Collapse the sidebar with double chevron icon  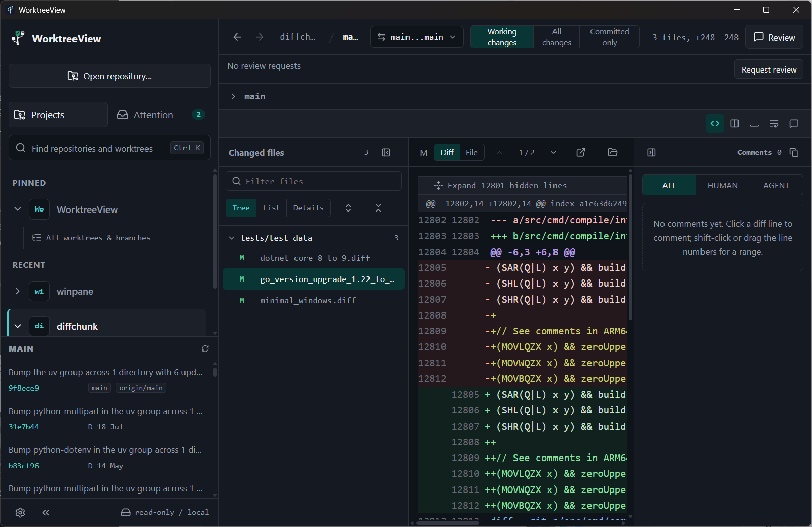click(46, 512)
